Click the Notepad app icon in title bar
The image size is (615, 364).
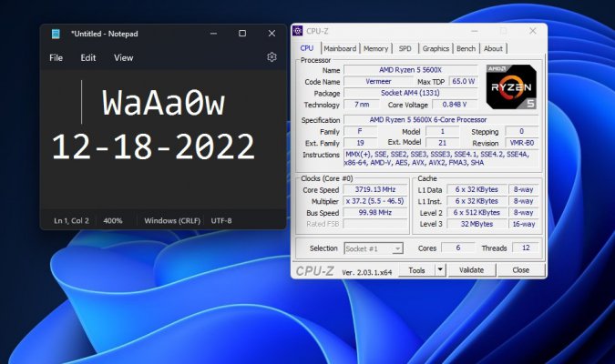tap(56, 34)
